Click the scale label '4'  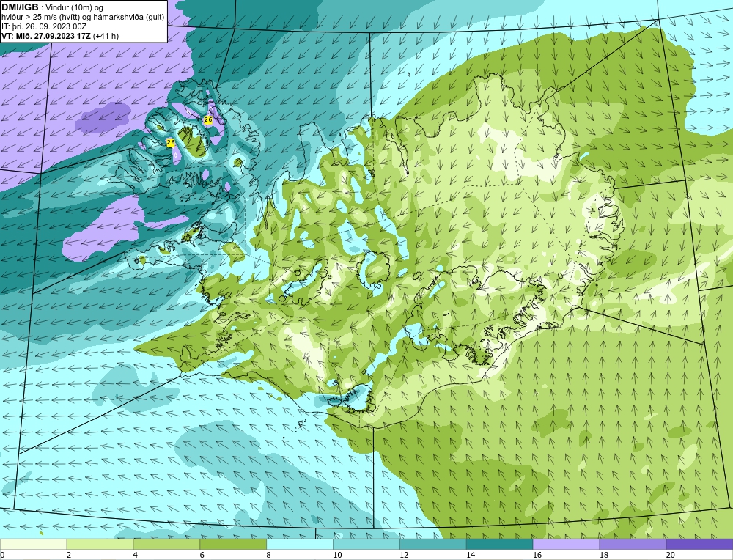(136, 555)
